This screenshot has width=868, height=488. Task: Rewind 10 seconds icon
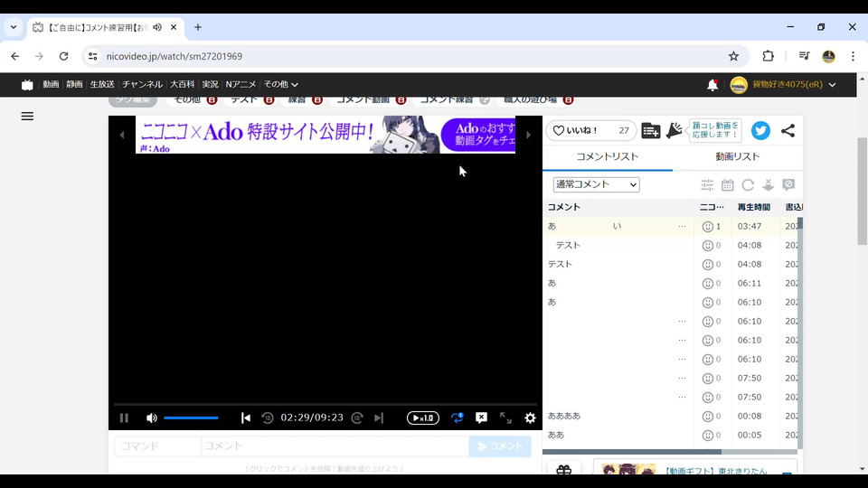click(x=268, y=418)
